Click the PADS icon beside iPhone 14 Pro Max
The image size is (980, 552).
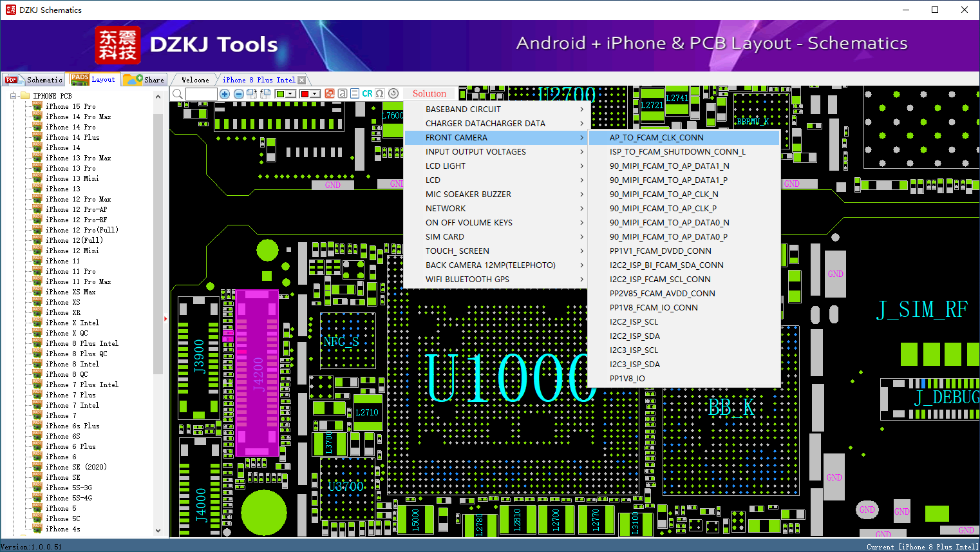37,117
